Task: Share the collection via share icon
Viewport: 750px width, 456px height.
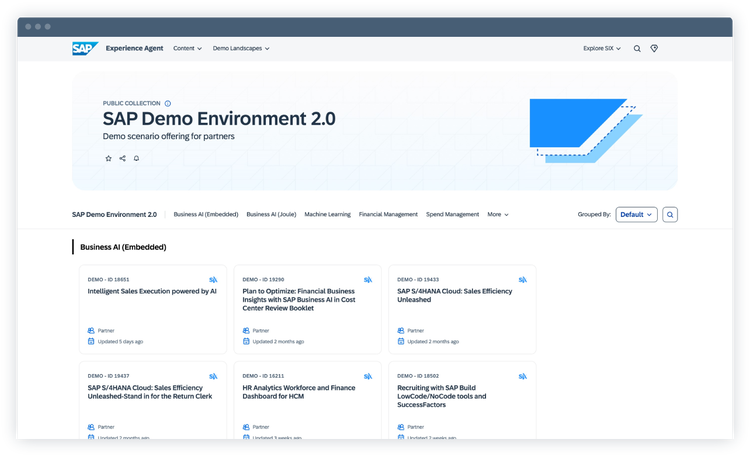Action: click(x=122, y=158)
